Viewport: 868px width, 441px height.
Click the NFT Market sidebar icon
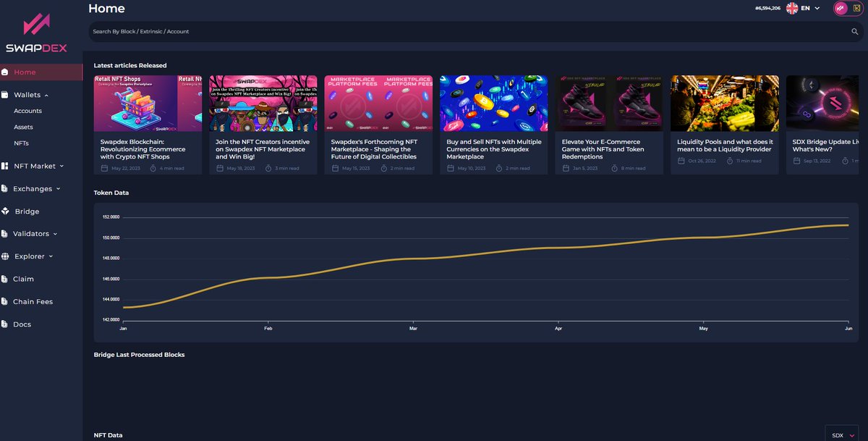[5, 166]
